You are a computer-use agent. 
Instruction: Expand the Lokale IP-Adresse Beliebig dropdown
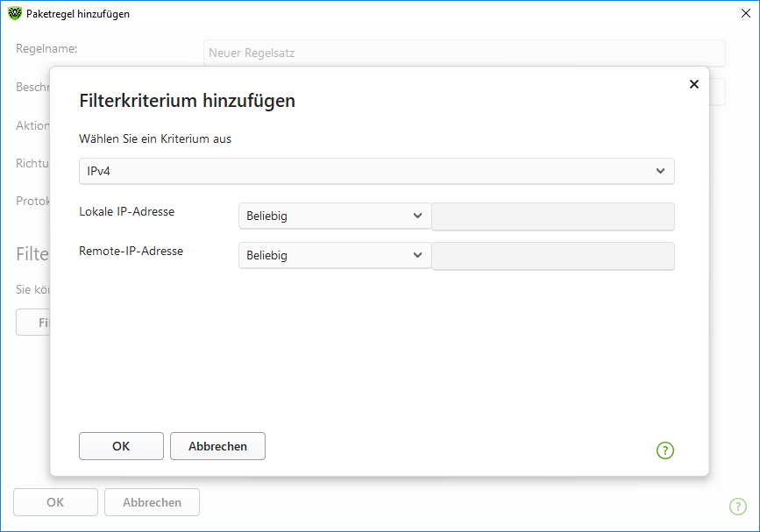click(x=334, y=216)
